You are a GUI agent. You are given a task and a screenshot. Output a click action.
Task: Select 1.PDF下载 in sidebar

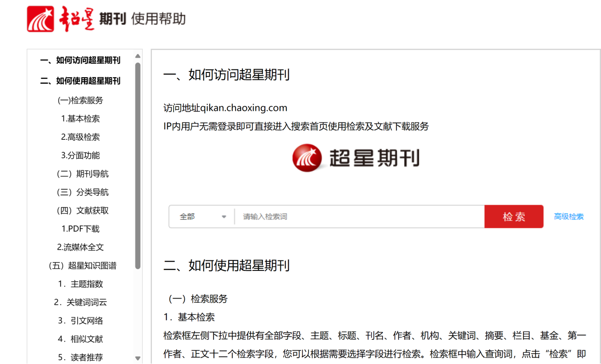click(x=80, y=229)
